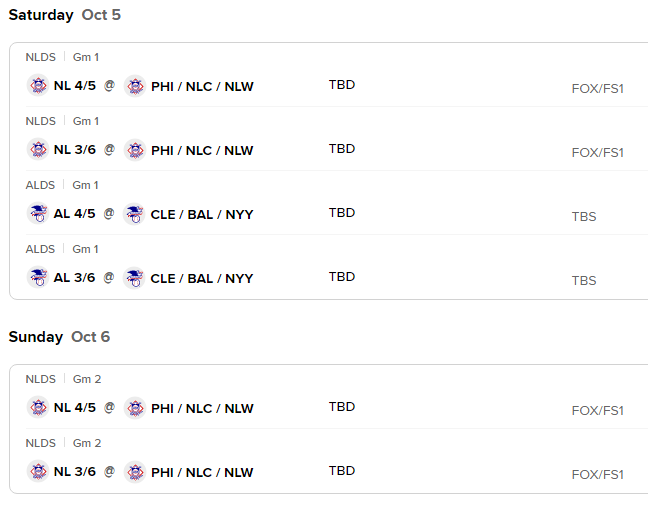Click TBD time for Saturday NL 4/5 game
The image size is (648, 505).
(342, 85)
